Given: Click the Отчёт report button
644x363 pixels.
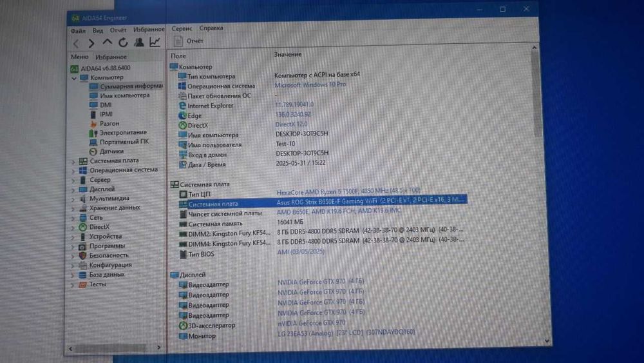Looking at the screenshot, I should click(189, 41).
